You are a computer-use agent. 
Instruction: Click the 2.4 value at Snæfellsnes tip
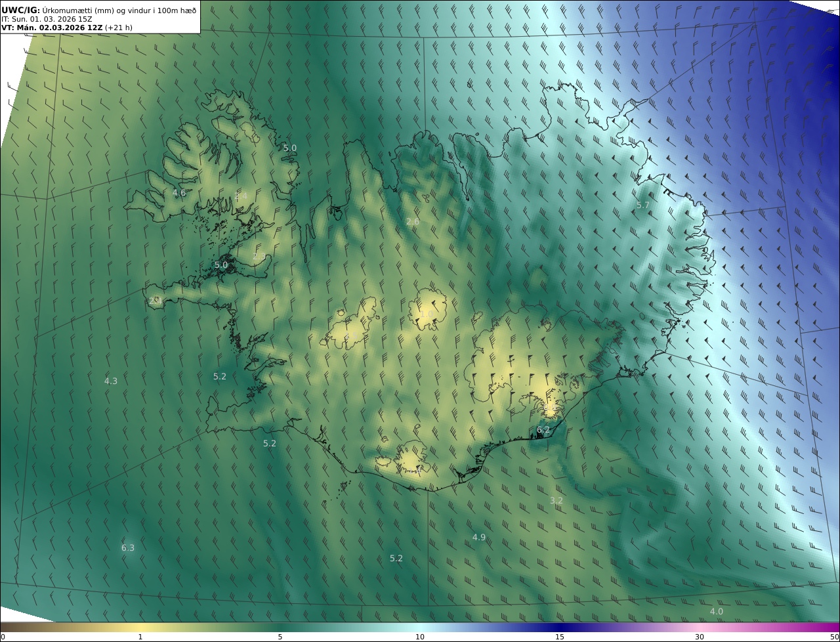[x=155, y=301]
